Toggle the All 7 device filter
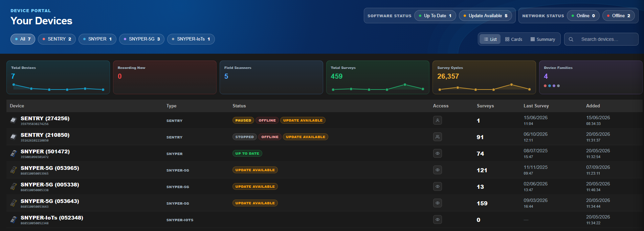Viewport: 644px width, 231px height. click(x=23, y=39)
